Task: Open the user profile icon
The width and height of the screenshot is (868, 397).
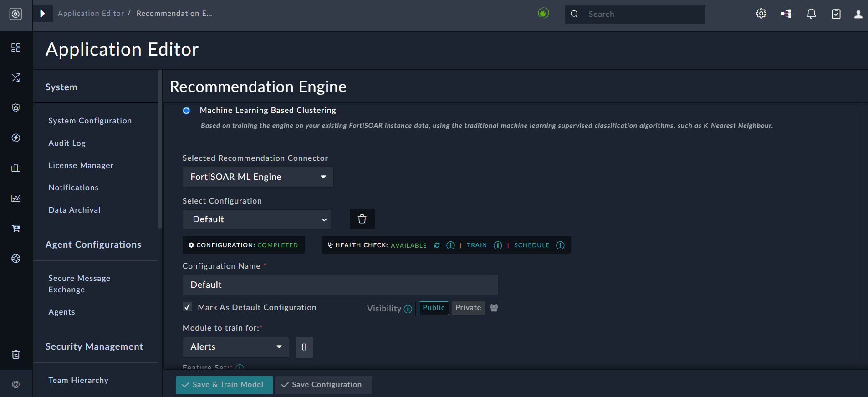Action: 858,14
